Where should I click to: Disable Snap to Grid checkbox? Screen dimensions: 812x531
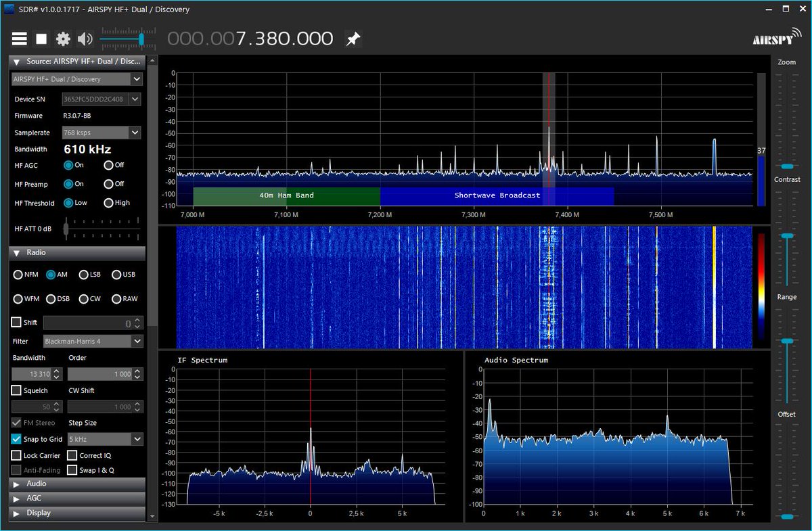[x=16, y=439]
